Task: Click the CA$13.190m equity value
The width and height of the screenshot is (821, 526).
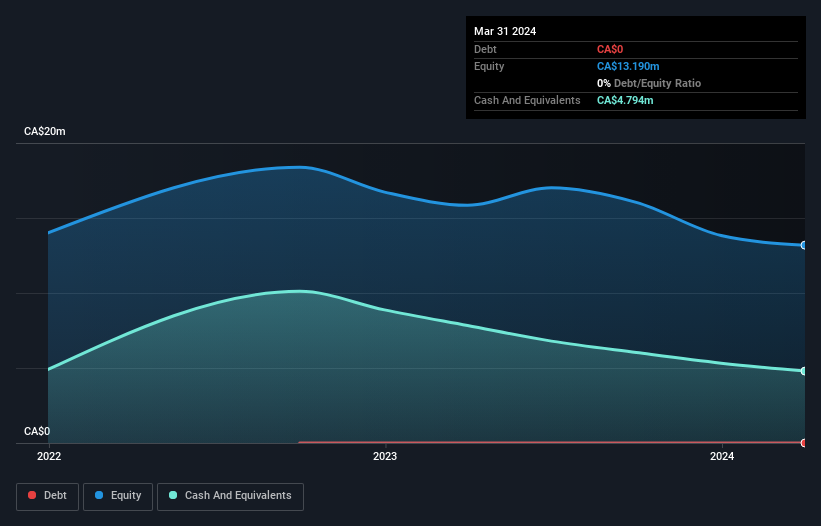Action: 628,66
